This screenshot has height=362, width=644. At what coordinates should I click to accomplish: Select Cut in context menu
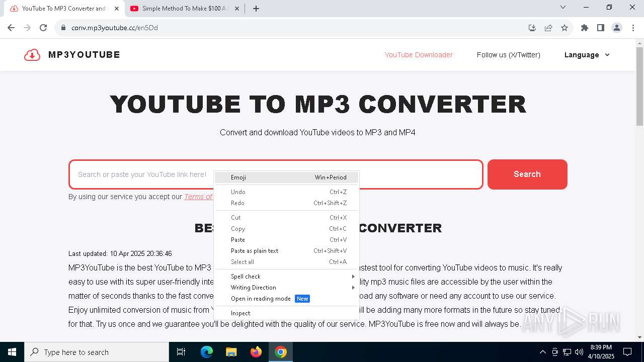tap(286, 218)
